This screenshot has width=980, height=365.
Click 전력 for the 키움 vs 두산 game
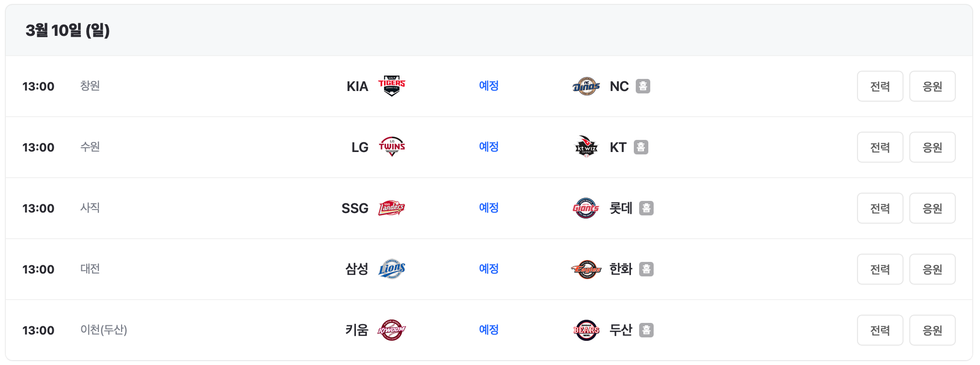pos(880,330)
